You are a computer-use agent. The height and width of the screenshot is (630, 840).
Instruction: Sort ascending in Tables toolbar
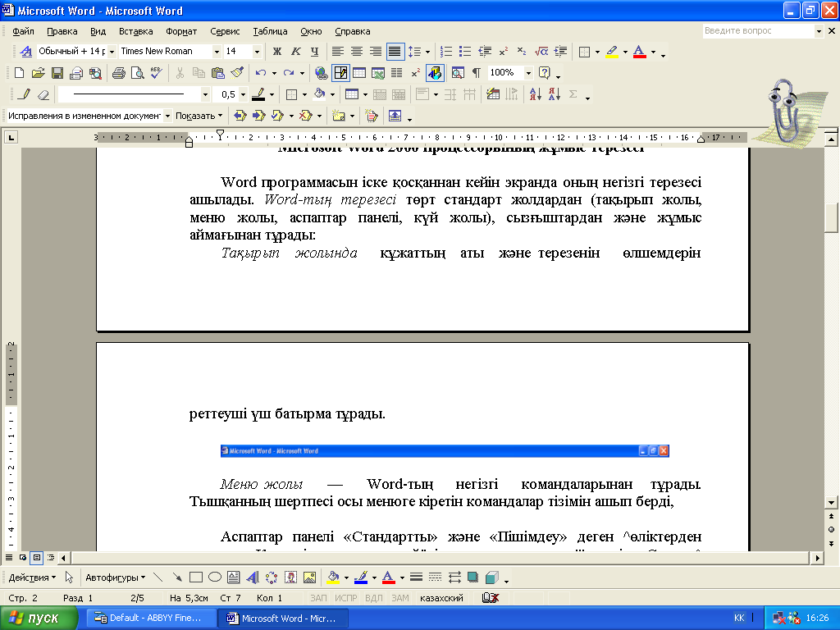point(535,94)
